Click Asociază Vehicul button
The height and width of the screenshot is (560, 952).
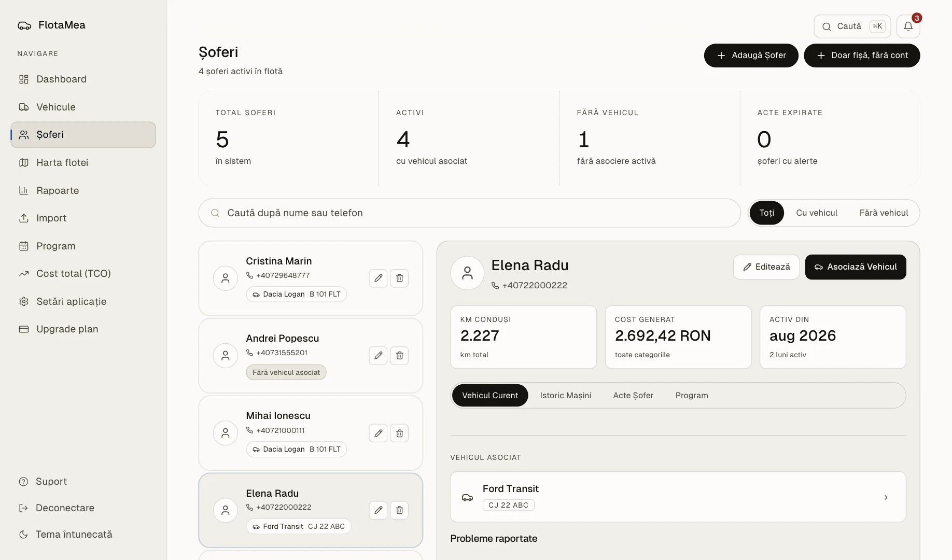856,267
